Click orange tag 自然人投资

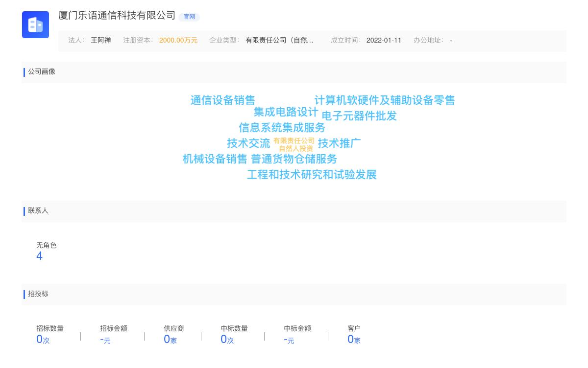click(x=296, y=149)
